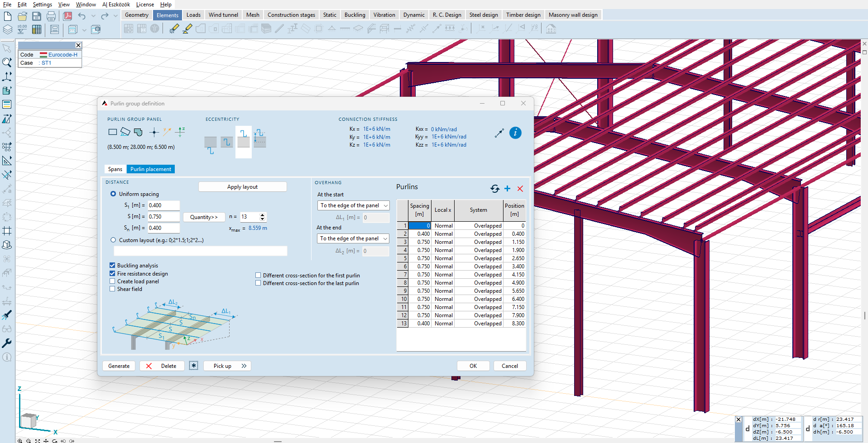Untick Fire resistance design
868x443 pixels.
click(112, 273)
